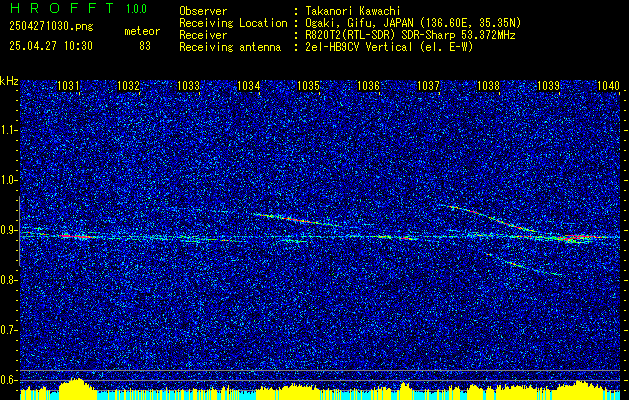Select the version number 1.0.0

tap(136, 8)
